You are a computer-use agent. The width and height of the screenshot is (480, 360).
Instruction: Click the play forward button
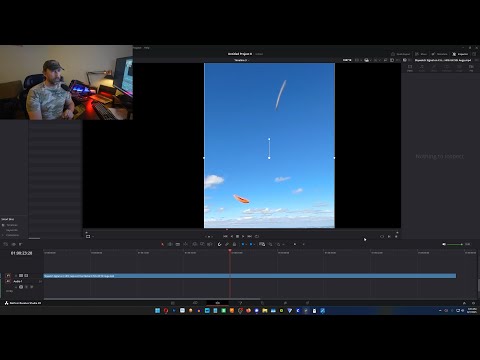pos(243,236)
